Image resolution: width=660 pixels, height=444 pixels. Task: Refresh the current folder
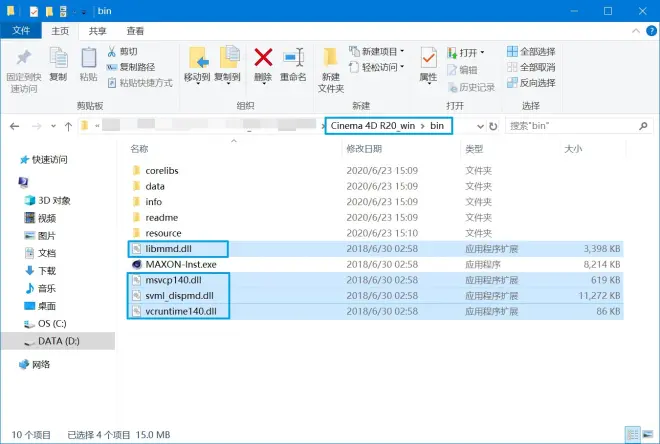click(x=493, y=126)
